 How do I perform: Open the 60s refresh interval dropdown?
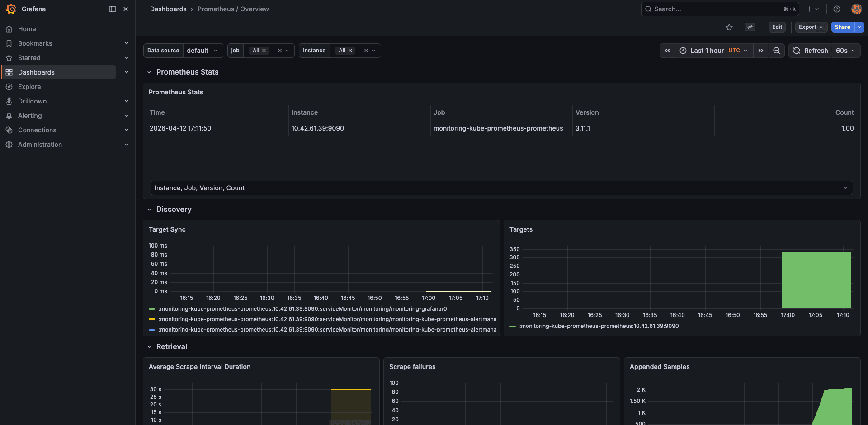(845, 51)
